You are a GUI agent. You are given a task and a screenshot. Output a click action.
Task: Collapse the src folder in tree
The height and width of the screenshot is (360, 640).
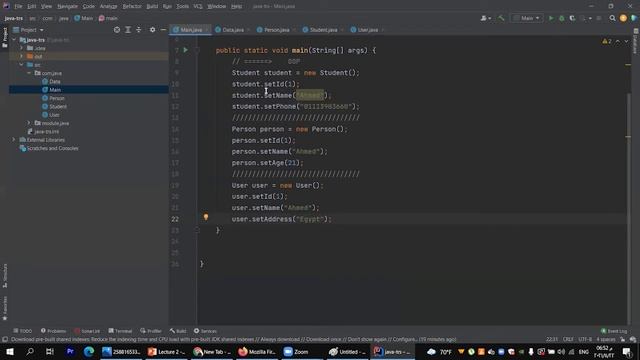(x=22, y=64)
